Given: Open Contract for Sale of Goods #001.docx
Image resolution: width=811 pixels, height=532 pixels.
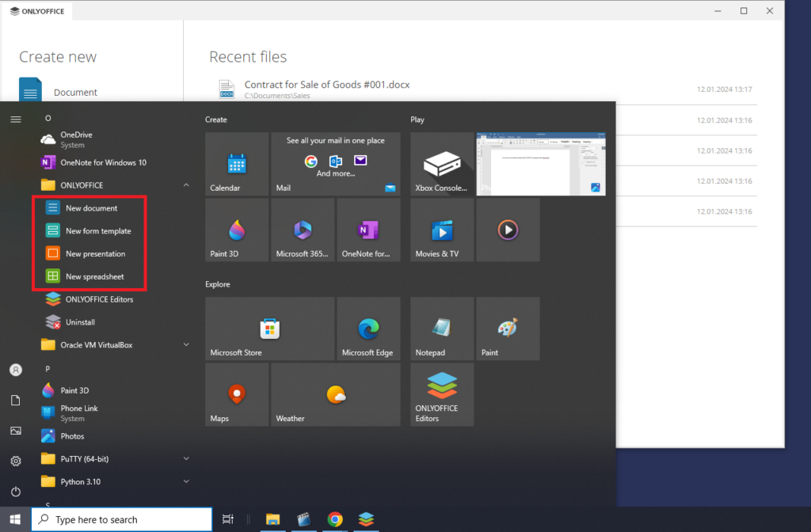Looking at the screenshot, I should click(x=327, y=84).
